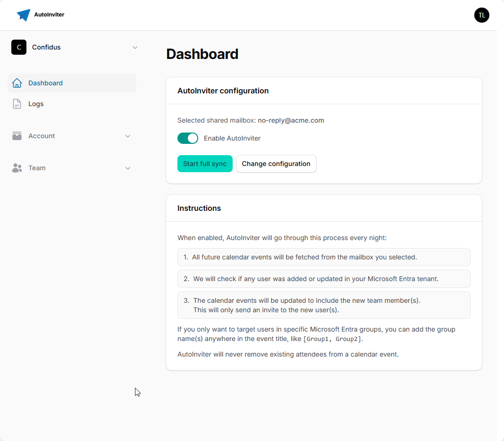The width and height of the screenshot is (504, 441).
Task: Click the Team people icon in sidebar
Action: pos(17,168)
